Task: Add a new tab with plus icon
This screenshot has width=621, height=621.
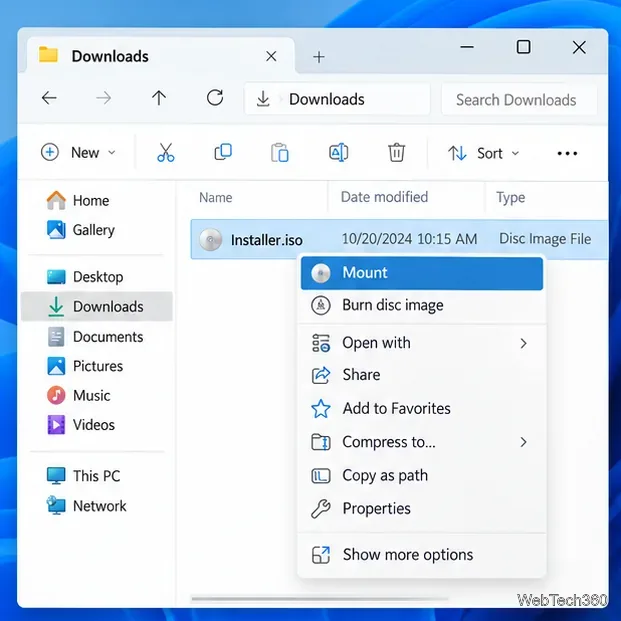Action: (319, 57)
